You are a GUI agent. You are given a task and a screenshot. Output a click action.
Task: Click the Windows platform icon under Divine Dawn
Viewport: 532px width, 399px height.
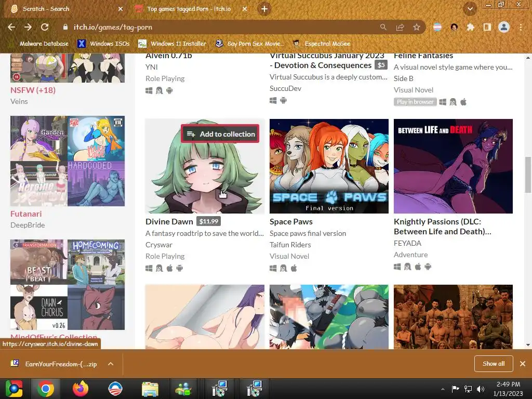[149, 269]
